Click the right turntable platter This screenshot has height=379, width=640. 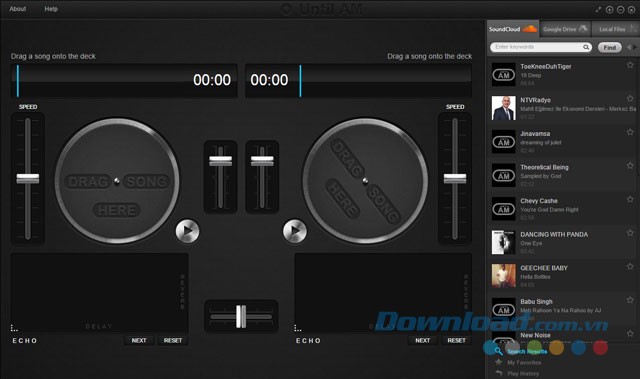tap(365, 181)
